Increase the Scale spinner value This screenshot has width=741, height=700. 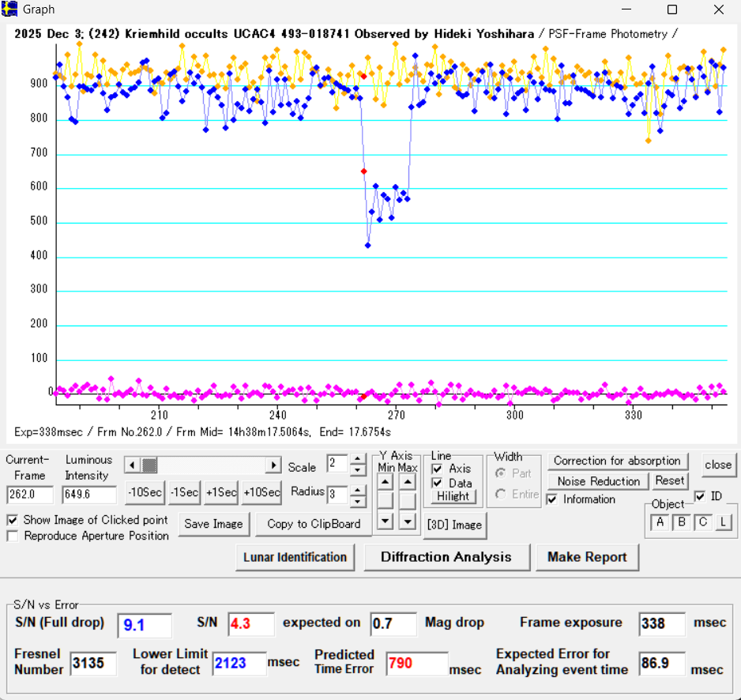click(x=358, y=458)
